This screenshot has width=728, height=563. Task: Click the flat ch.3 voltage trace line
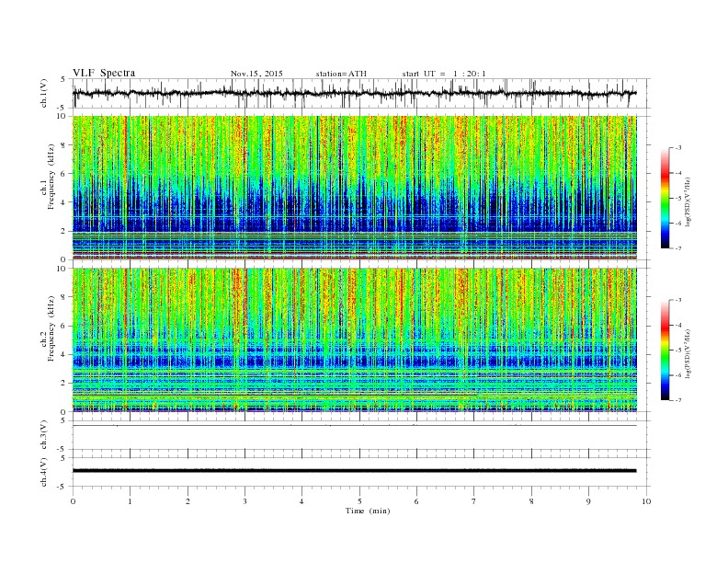pyautogui.click(x=355, y=426)
